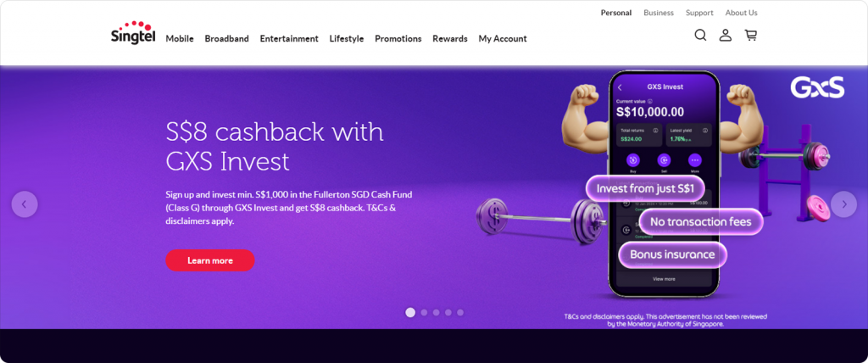The width and height of the screenshot is (868, 363).
Task: Click the GXS Invest phone image
Action: [x=664, y=184]
